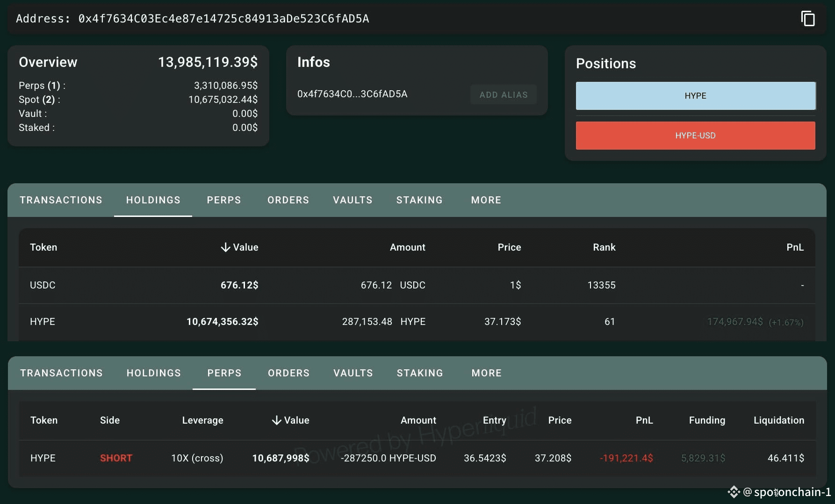Click the red SHORT side label
This screenshot has width=835, height=504.
click(x=116, y=458)
